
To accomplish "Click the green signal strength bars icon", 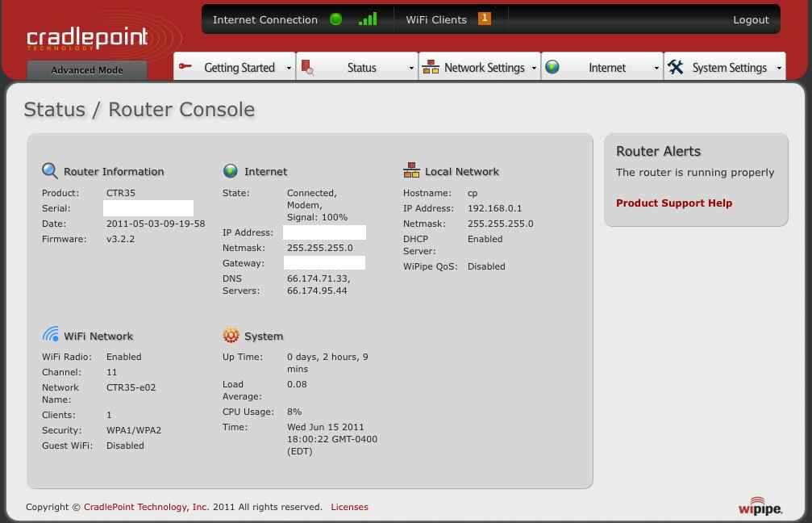I will (x=368, y=19).
